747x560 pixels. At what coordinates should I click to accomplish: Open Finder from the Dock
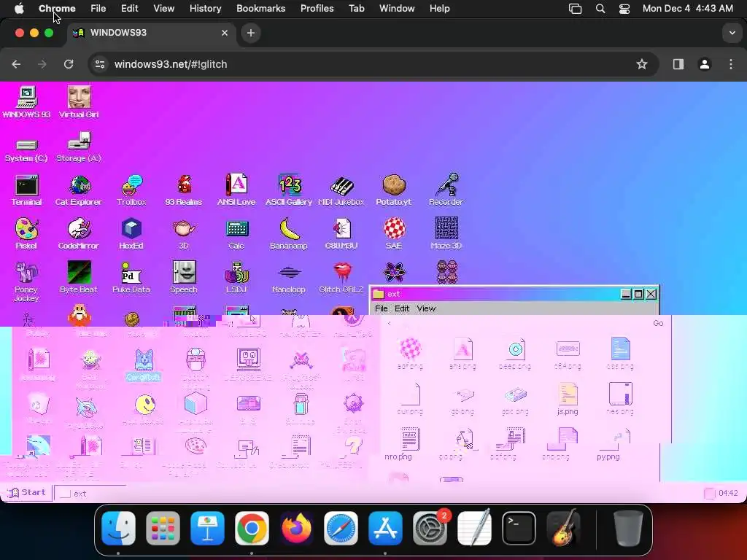click(119, 528)
